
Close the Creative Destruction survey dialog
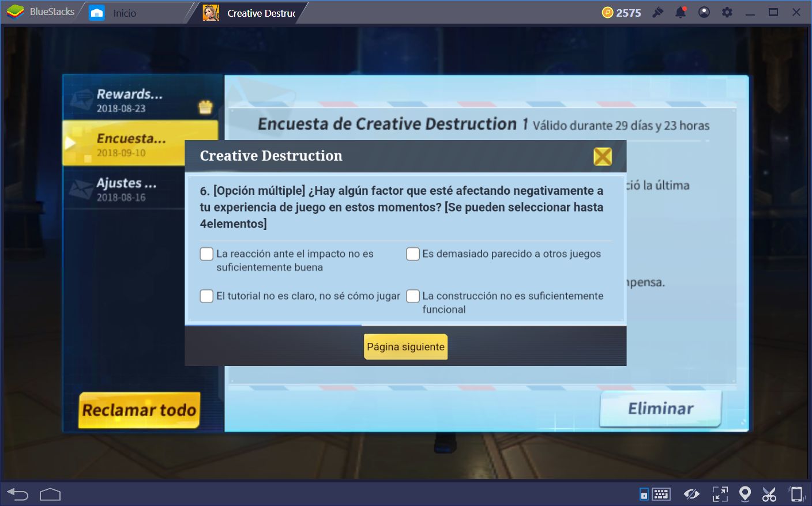click(603, 156)
